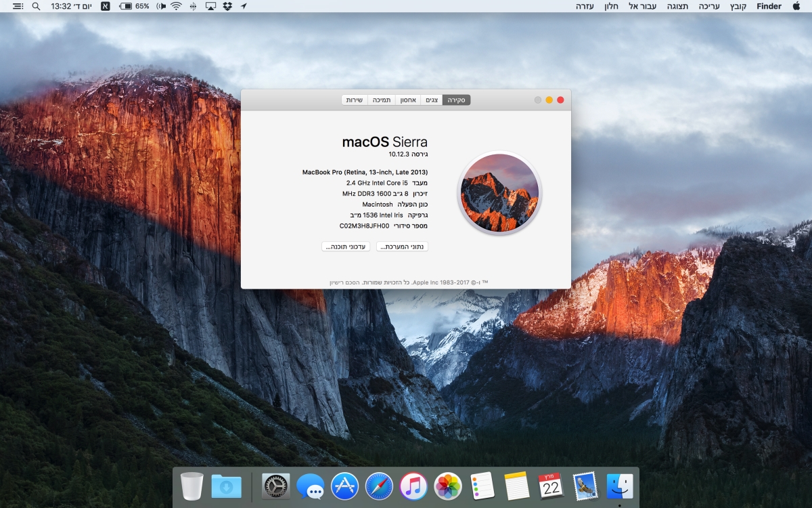Open the Mail stamp icon
This screenshot has width=812, height=508.
point(585,486)
